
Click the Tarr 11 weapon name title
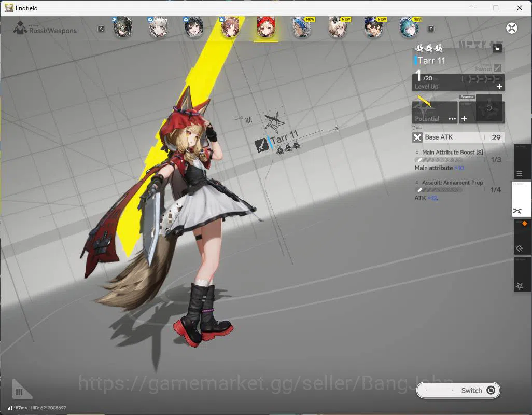point(431,61)
